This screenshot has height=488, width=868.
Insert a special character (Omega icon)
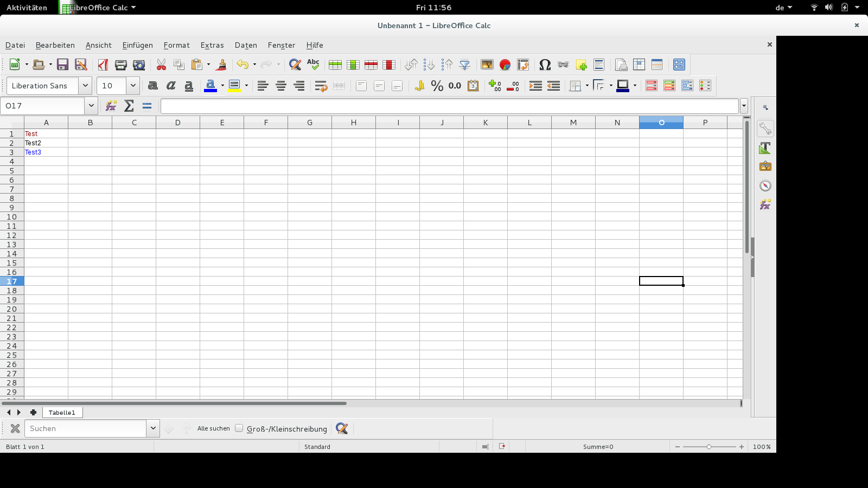(545, 65)
